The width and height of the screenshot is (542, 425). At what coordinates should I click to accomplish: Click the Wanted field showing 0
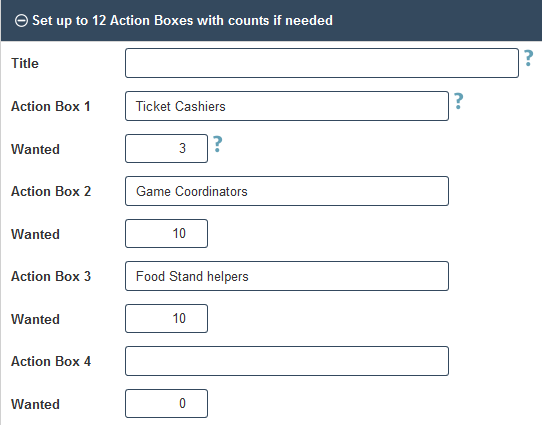pos(166,404)
